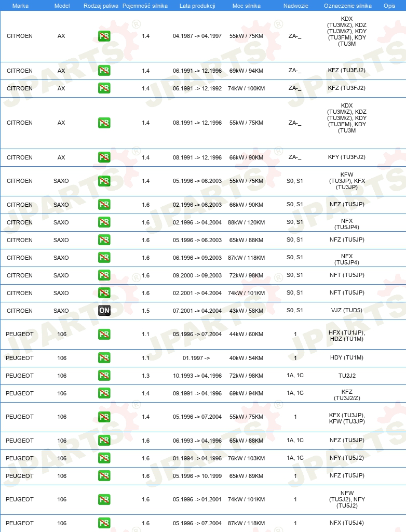
Task: Click the Pojemność silnika column header
Action: point(145,6)
